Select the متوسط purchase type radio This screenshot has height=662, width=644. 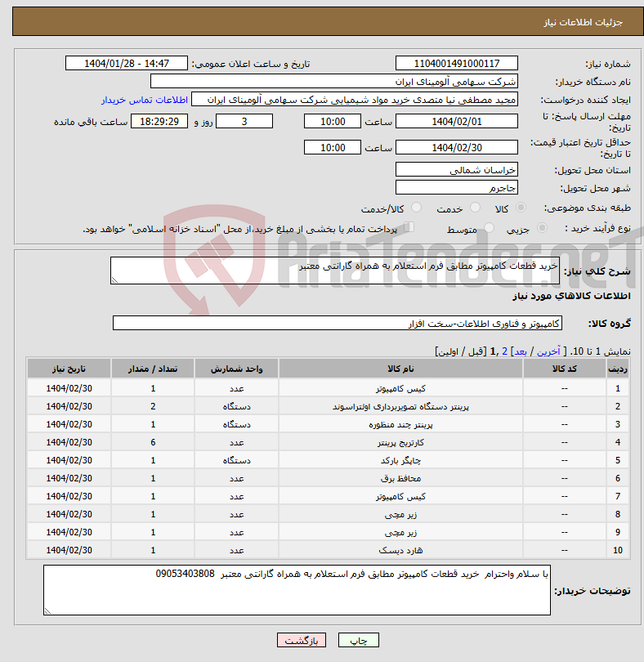click(489, 228)
